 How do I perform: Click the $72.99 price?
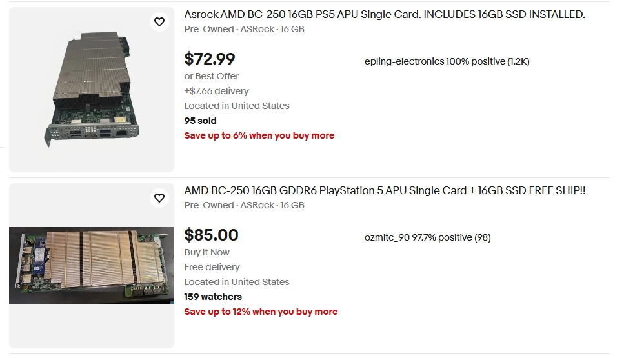click(x=210, y=59)
